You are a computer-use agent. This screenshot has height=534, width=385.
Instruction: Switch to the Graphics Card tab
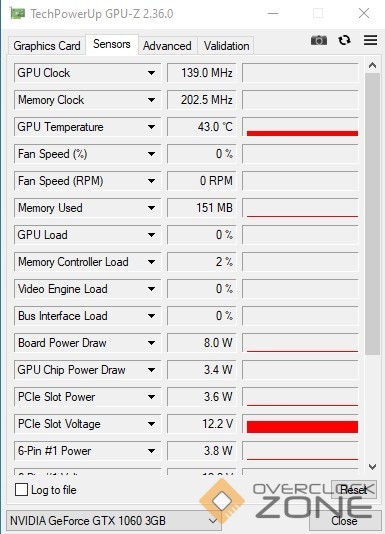(47, 46)
